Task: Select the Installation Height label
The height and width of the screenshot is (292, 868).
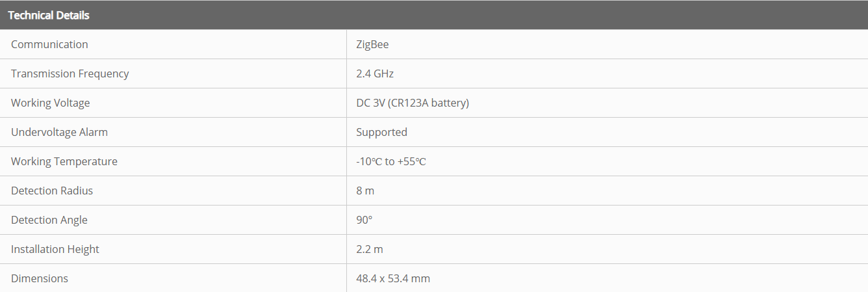Action: click(x=55, y=249)
